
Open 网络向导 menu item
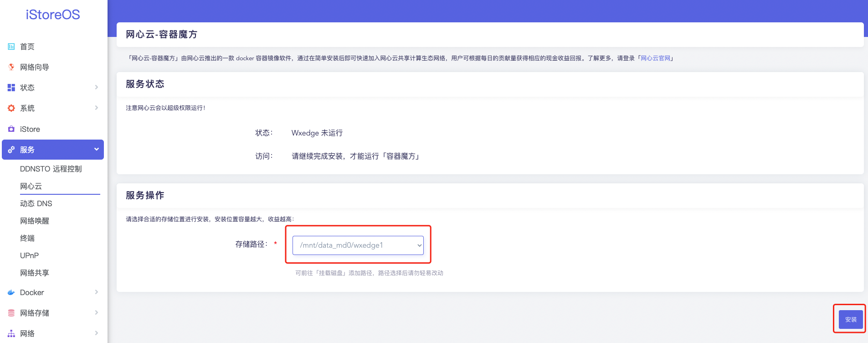tap(35, 67)
